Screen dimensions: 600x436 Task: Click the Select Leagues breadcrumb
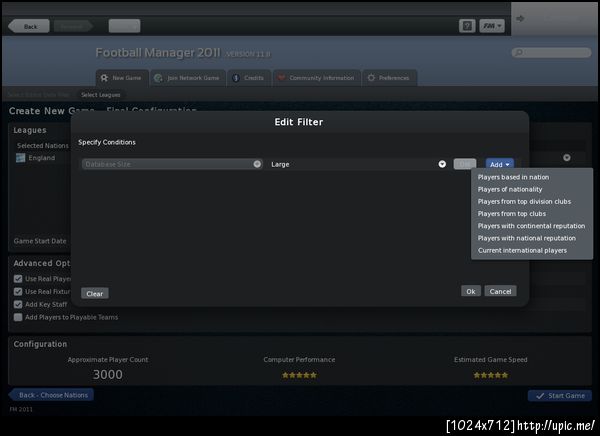point(101,95)
